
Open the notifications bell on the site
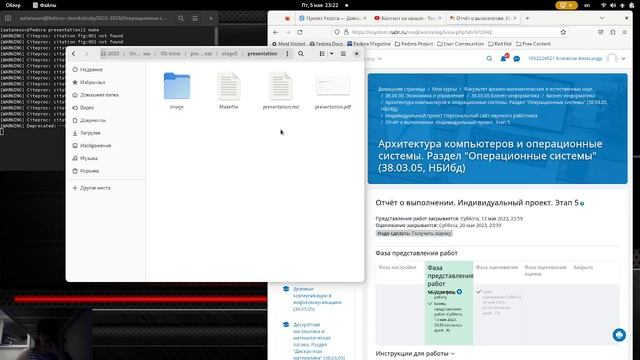coord(504,58)
